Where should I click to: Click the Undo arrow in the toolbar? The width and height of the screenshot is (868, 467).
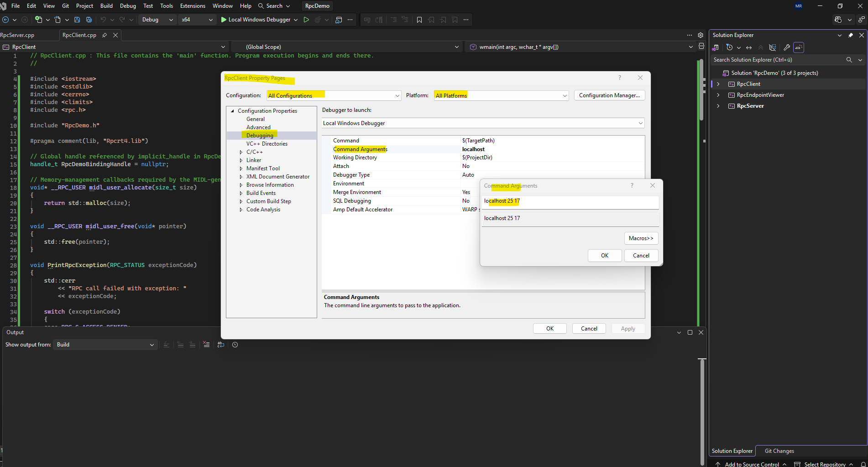pos(103,20)
